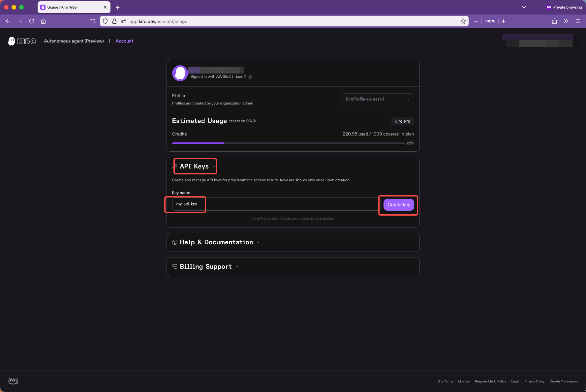This screenshot has height=392, width=586.
Task: Click the credits usage progress bar
Action: 288,143
